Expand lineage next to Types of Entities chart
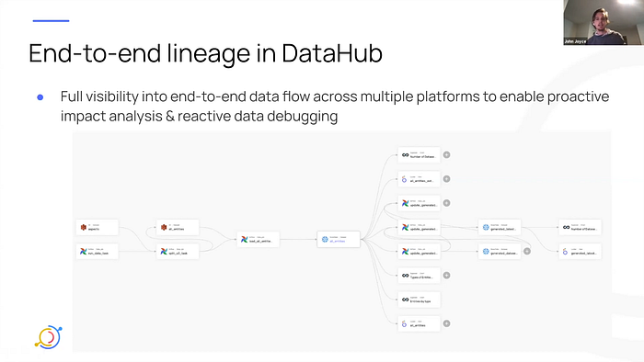Viewport: 644px width, 362px height. 446,276
